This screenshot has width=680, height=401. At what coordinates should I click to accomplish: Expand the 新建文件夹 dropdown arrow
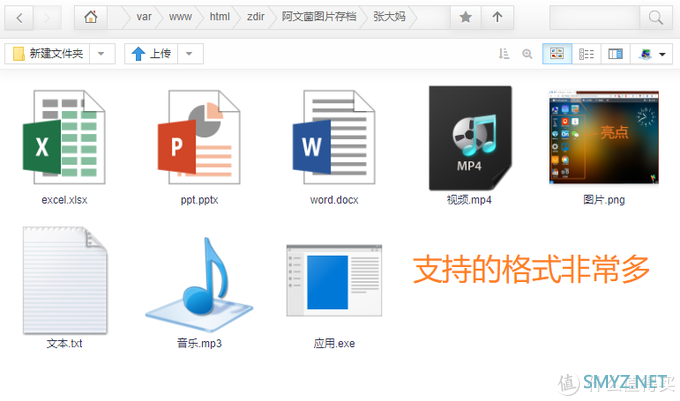(102, 54)
